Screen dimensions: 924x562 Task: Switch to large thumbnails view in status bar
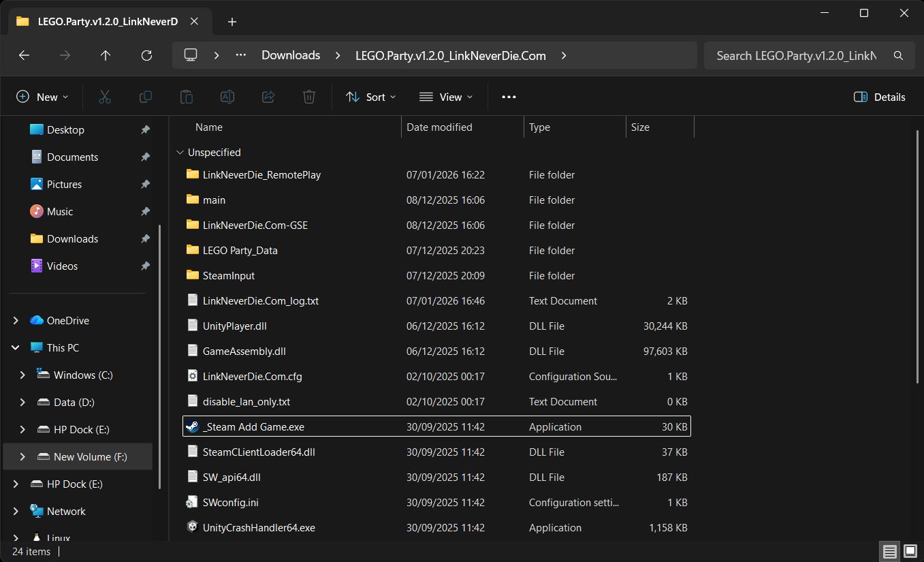[x=910, y=551]
